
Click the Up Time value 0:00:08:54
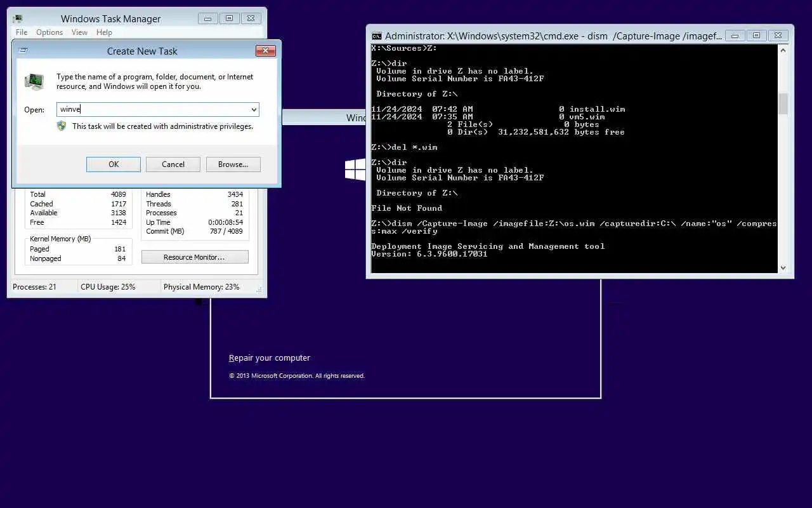[226, 222]
